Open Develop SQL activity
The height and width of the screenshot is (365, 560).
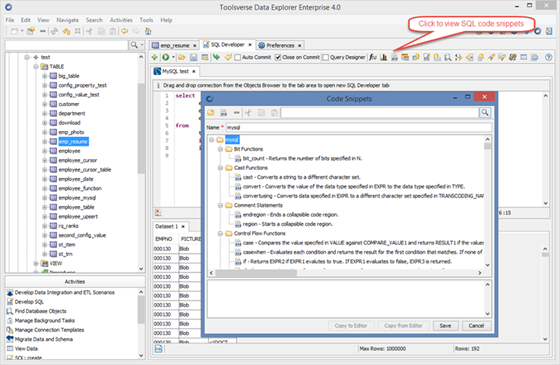29,302
